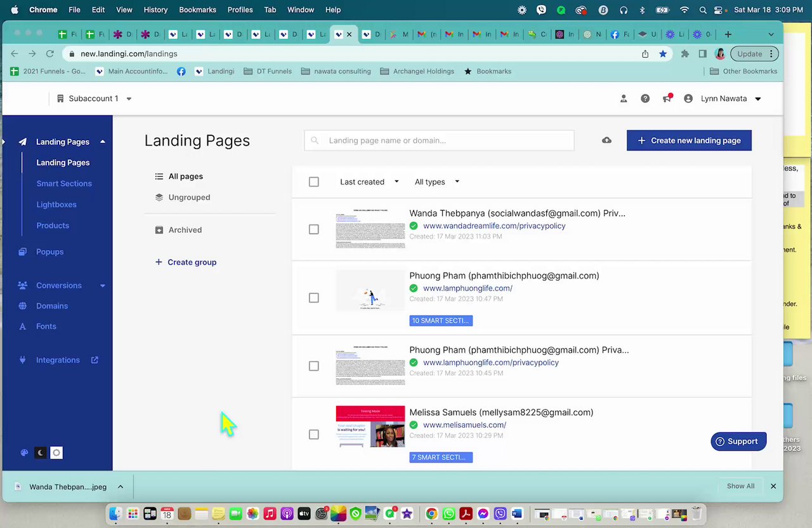This screenshot has width=812, height=528.
Task: Open the Chrome extensions puzzle icon
Action: point(685,54)
